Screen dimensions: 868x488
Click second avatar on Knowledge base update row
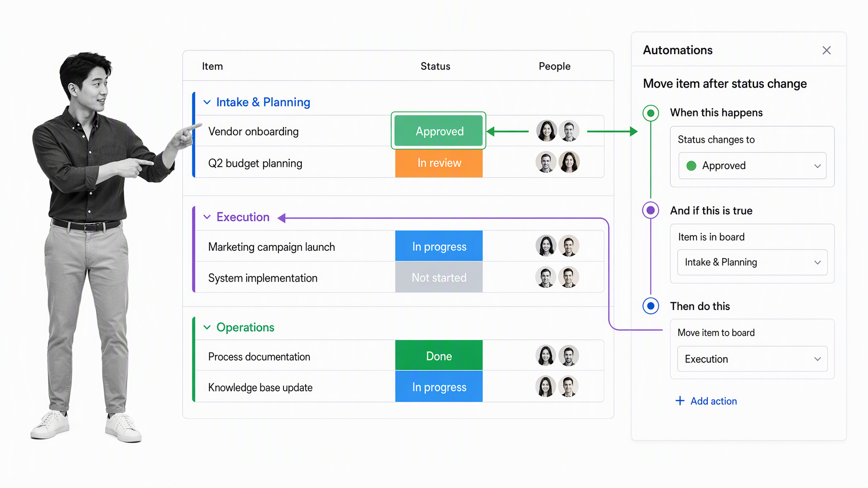[568, 387]
